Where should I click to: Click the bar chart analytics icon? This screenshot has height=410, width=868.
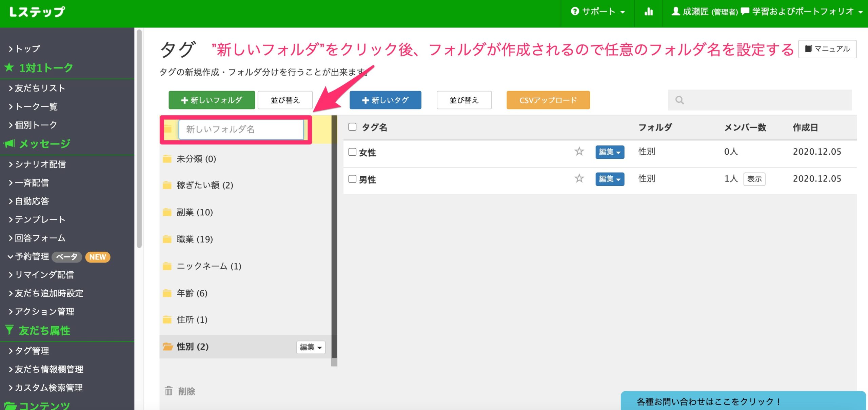click(x=648, y=12)
